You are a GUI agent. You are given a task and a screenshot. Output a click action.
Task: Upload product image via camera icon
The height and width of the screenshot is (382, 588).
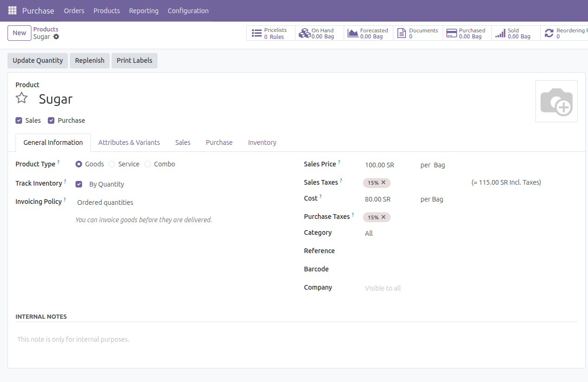click(x=556, y=101)
